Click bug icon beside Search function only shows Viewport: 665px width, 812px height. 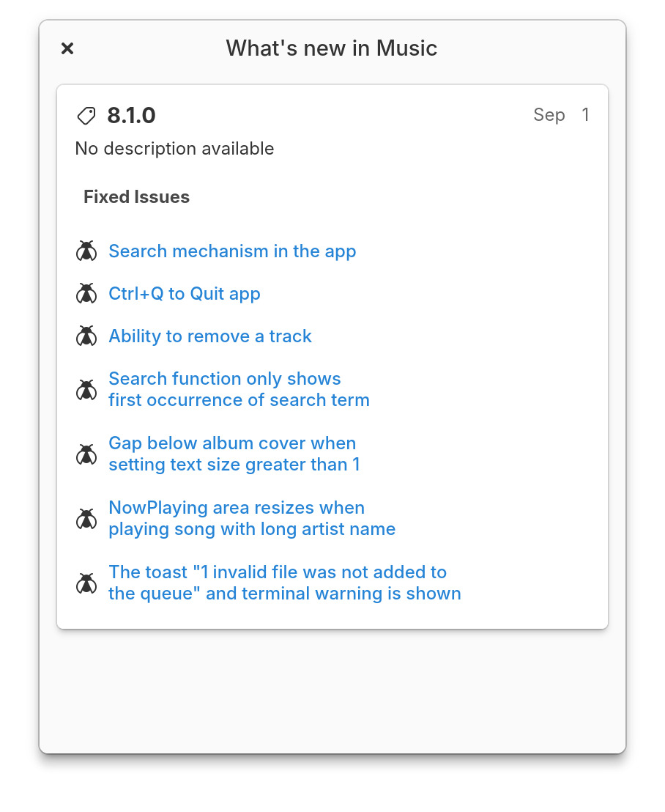point(86,390)
